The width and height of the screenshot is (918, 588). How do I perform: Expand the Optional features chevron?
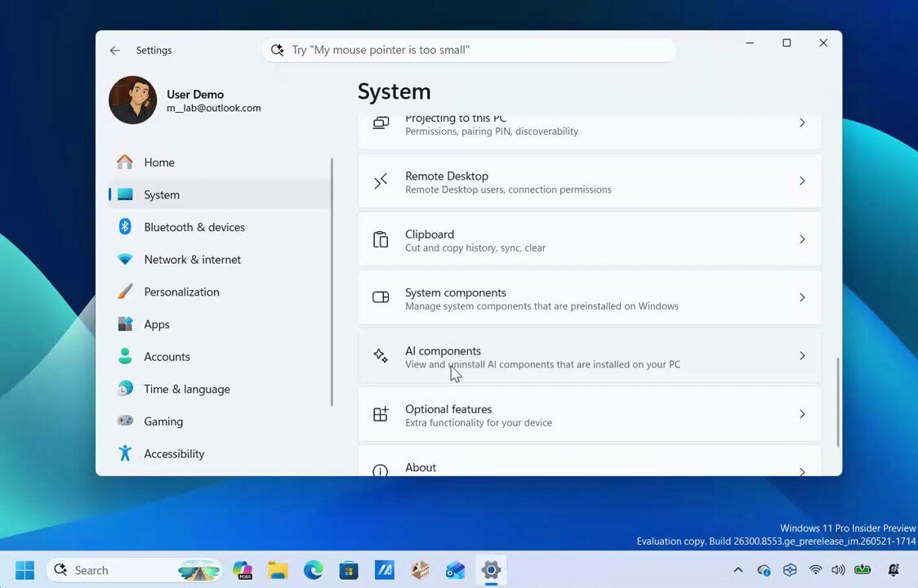click(802, 414)
